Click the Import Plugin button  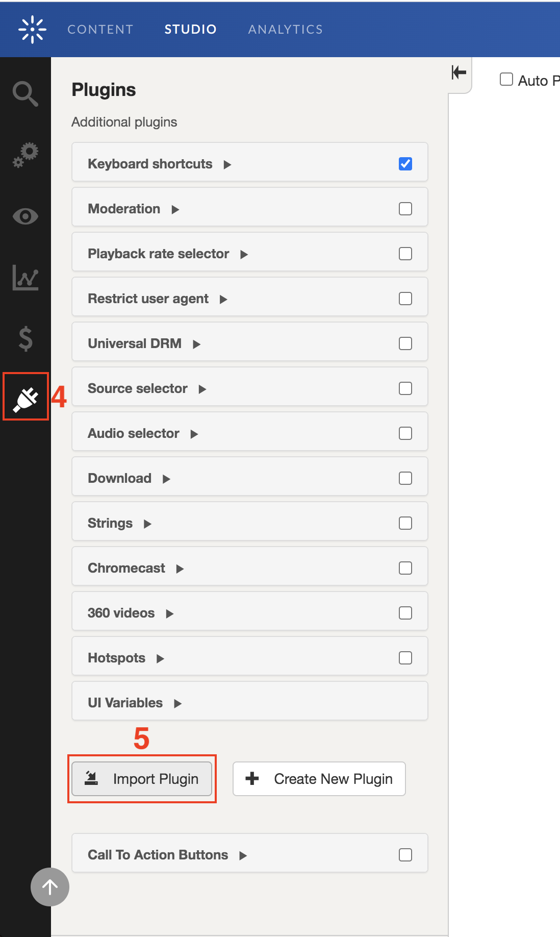pyautogui.click(x=142, y=779)
